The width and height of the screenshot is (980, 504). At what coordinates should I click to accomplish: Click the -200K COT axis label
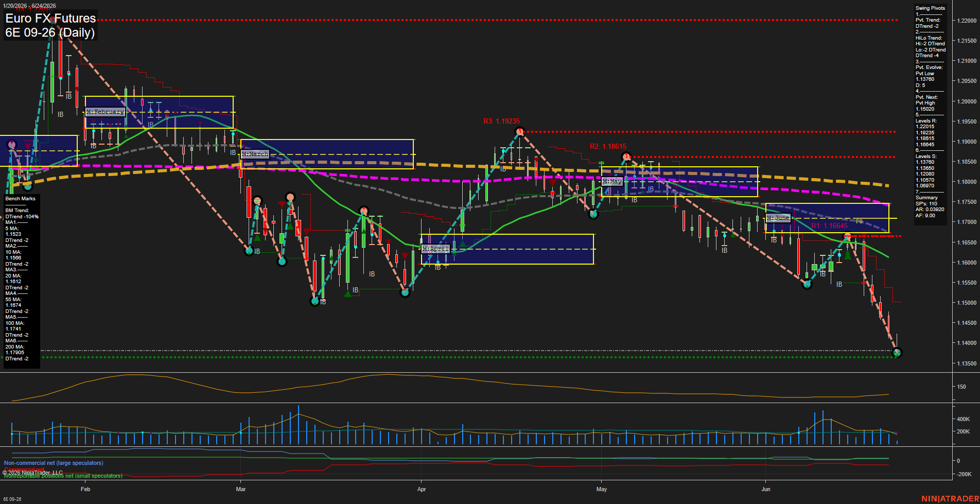click(x=964, y=474)
